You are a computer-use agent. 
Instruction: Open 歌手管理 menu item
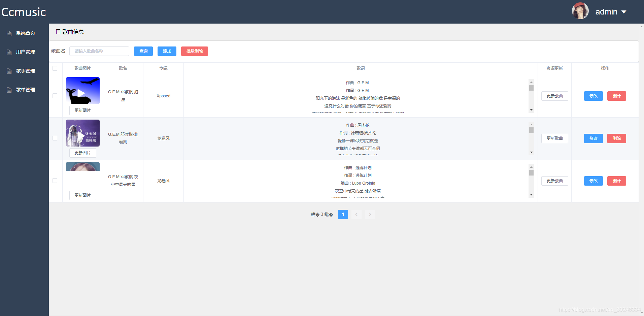24,71
